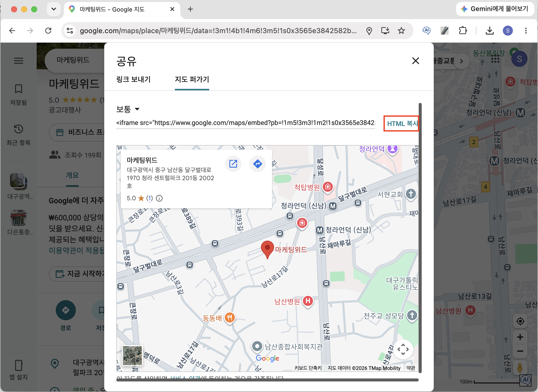The image size is (538, 392).
Task: Zoom in on the background map
Action: 520,337
